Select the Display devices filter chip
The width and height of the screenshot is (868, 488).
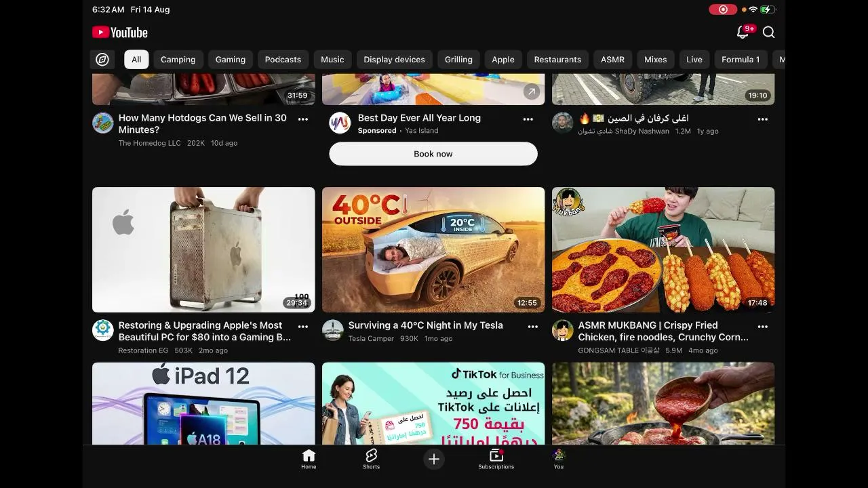(x=394, y=60)
